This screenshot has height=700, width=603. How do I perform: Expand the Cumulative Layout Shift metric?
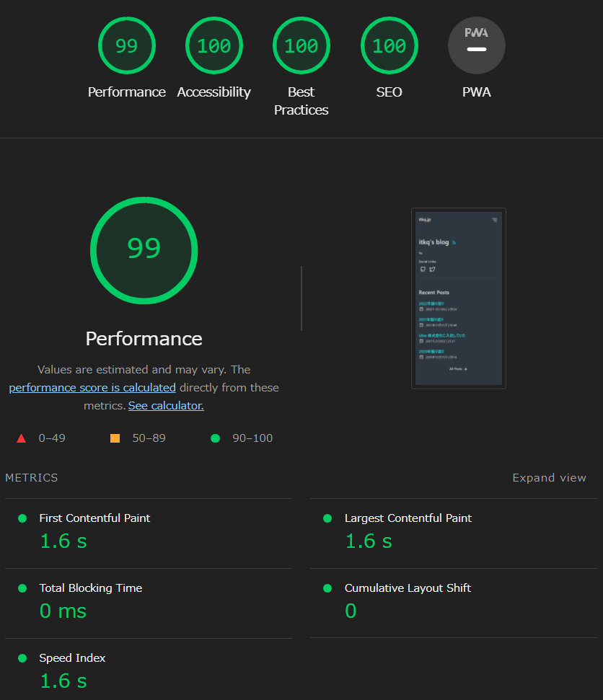coord(408,588)
